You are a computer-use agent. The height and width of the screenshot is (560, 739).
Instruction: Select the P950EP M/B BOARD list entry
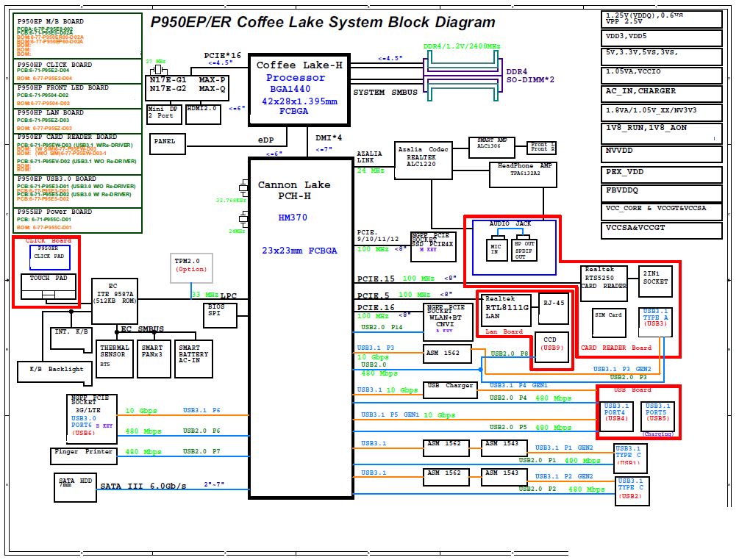pos(77,36)
